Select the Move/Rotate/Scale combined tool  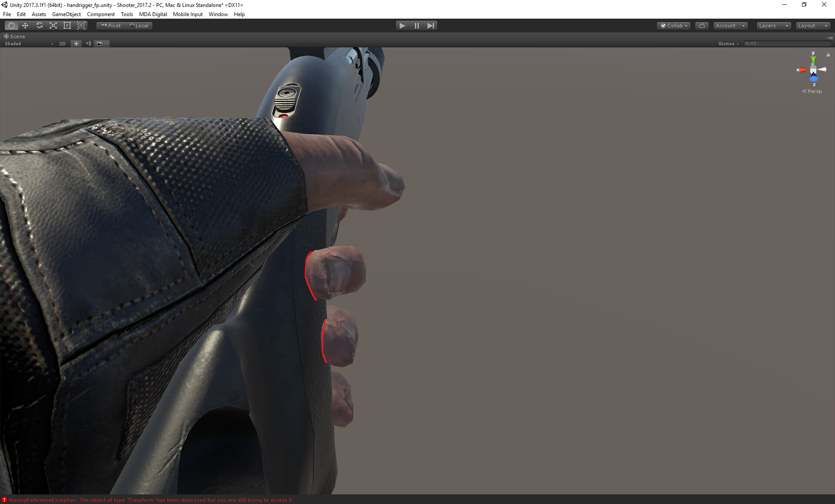(x=81, y=25)
